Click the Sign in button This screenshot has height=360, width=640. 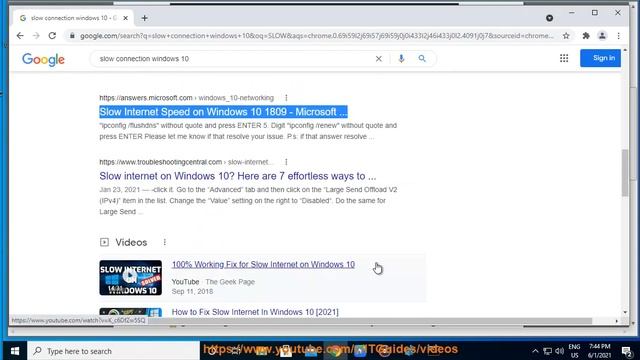(600, 58)
